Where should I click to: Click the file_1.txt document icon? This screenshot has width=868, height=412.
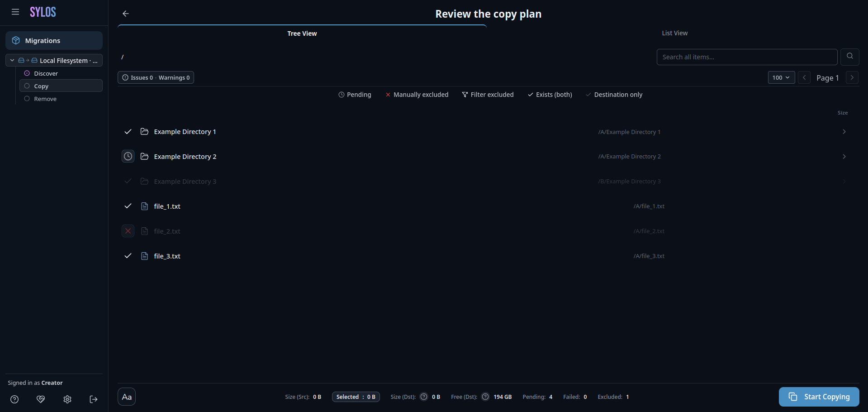click(144, 206)
